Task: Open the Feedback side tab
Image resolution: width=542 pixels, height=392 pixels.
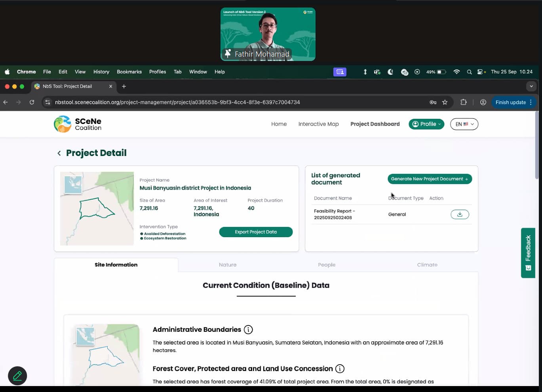Action: 528,253
